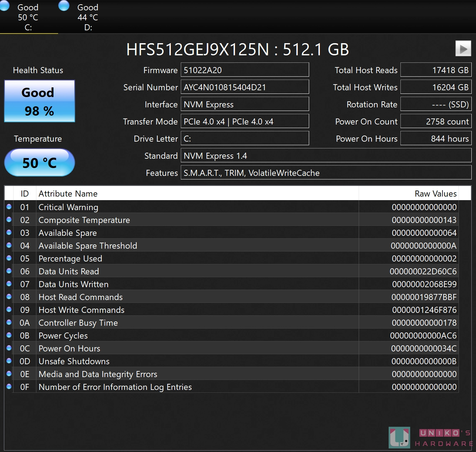Click the Drive Letter field C:
The width and height of the screenshot is (476, 452).
(x=245, y=138)
